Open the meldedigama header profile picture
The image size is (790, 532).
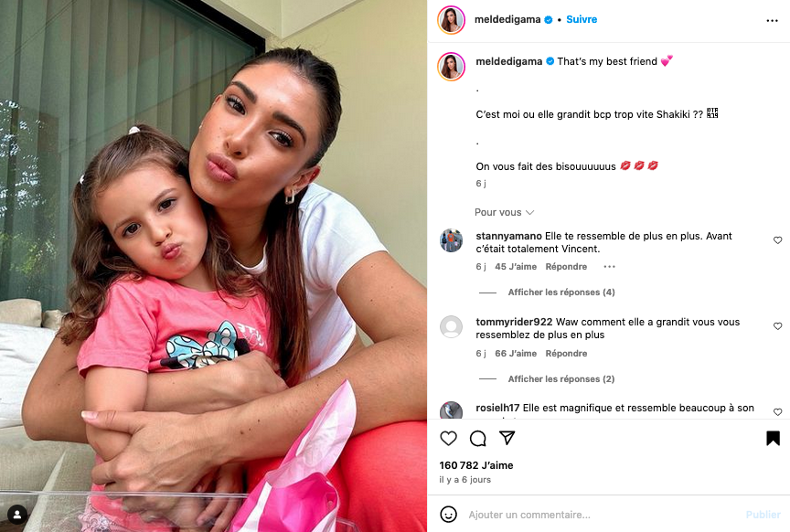451,20
